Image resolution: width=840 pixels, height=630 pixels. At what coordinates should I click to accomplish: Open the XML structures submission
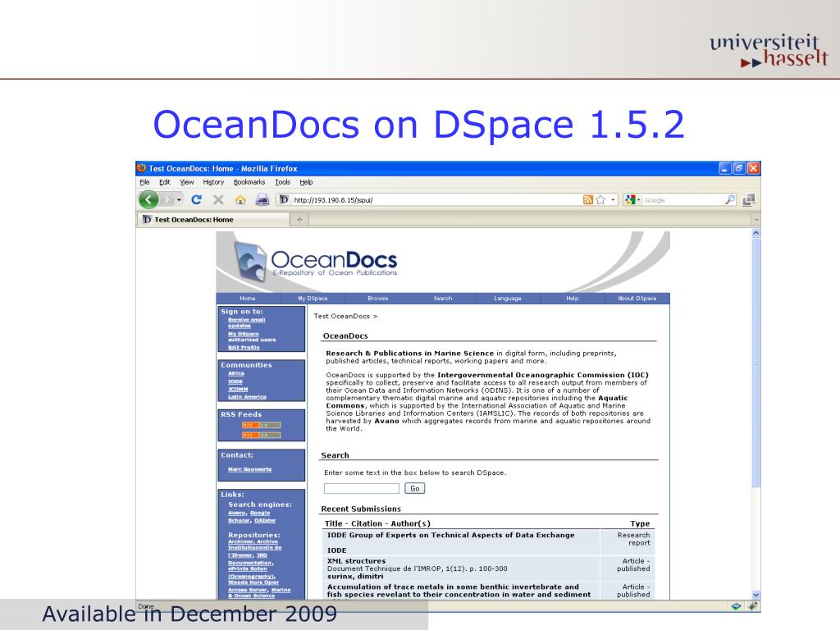click(x=356, y=561)
